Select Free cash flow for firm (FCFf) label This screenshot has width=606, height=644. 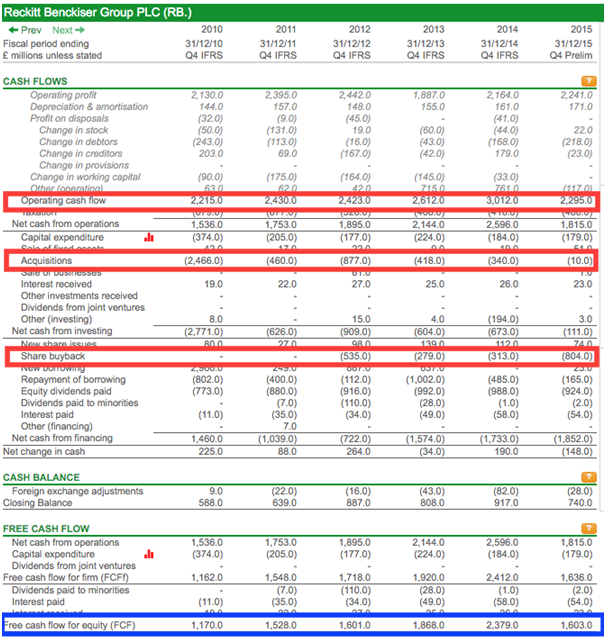[66, 577]
